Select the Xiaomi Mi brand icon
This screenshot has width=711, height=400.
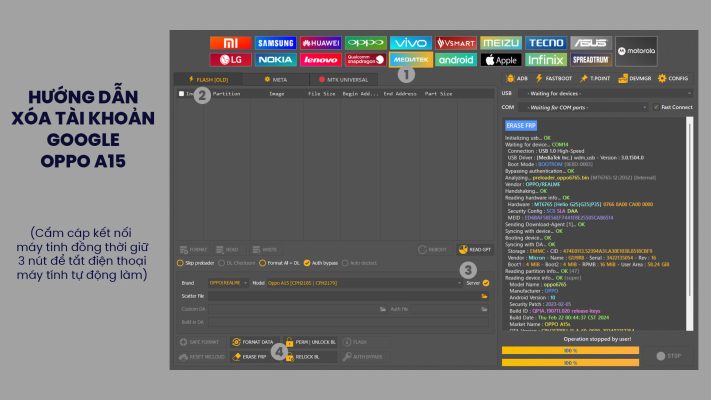[230, 43]
